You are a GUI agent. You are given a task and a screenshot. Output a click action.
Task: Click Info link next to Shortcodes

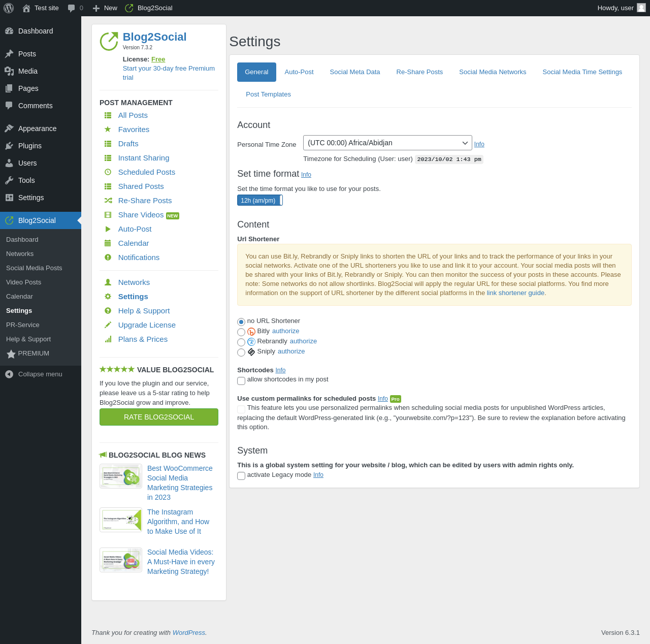[280, 370]
